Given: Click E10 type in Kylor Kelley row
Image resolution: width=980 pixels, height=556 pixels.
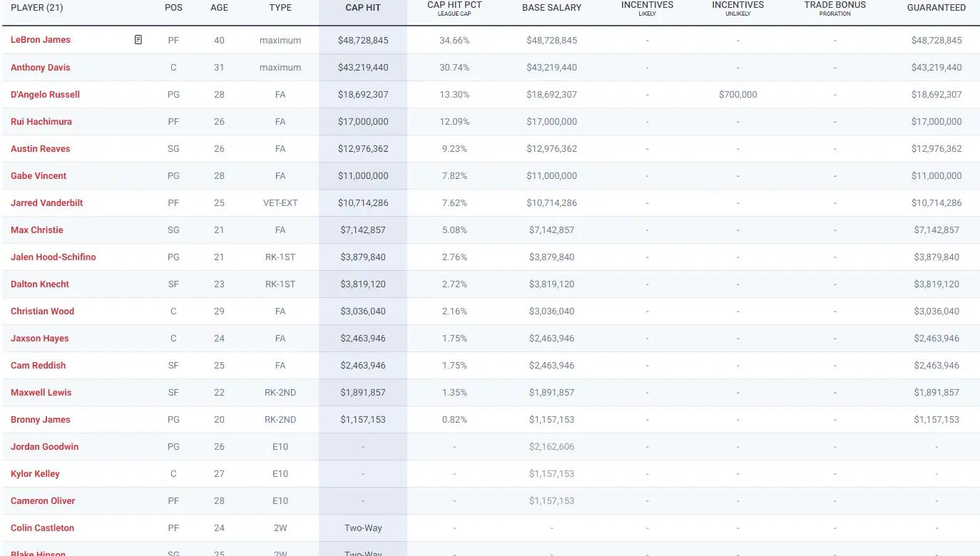Looking at the screenshot, I should click(x=280, y=473).
